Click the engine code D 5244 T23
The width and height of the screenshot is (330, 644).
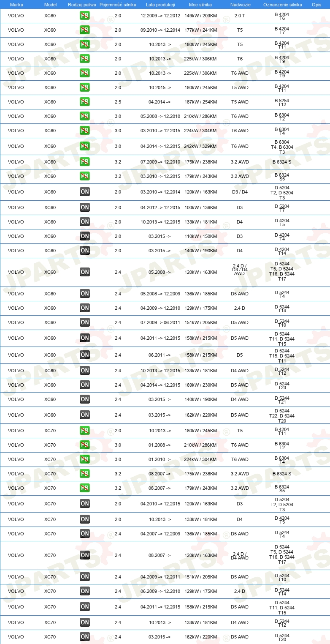[282, 385]
